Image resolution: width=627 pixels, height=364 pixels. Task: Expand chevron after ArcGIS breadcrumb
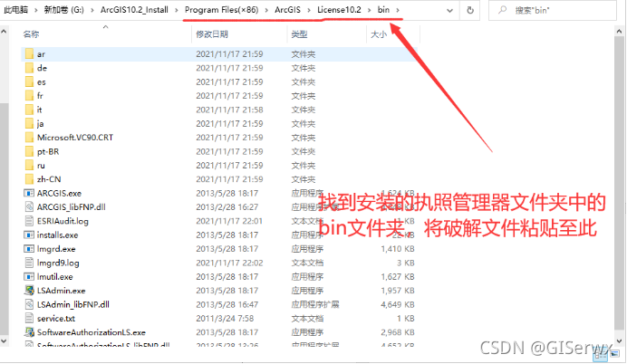click(x=309, y=10)
